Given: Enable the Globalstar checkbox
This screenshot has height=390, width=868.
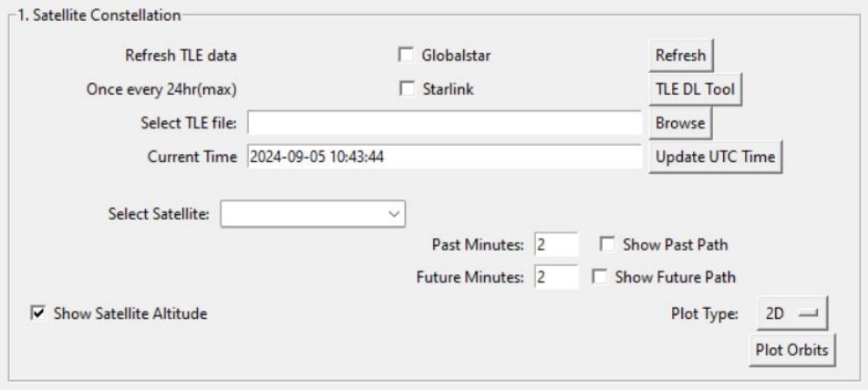Looking at the screenshot, I should pyautogui.click(x=407, y=56).
